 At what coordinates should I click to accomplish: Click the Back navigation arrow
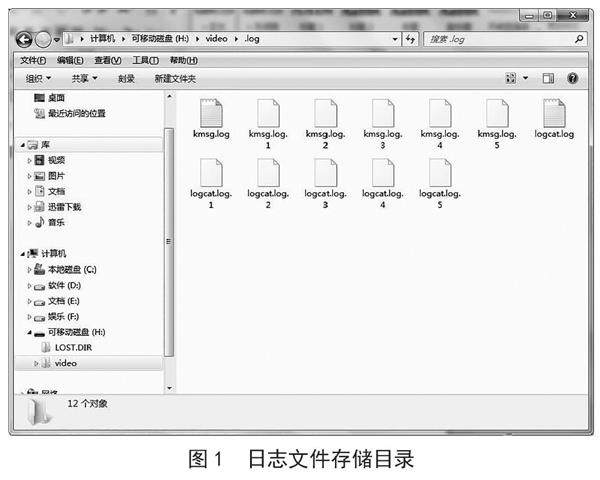pyautogui.click(x=25, y=39)
